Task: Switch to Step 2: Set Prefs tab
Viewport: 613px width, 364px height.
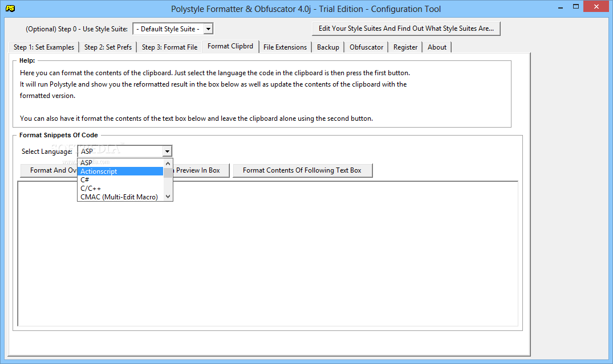Action: click(108, 47)
